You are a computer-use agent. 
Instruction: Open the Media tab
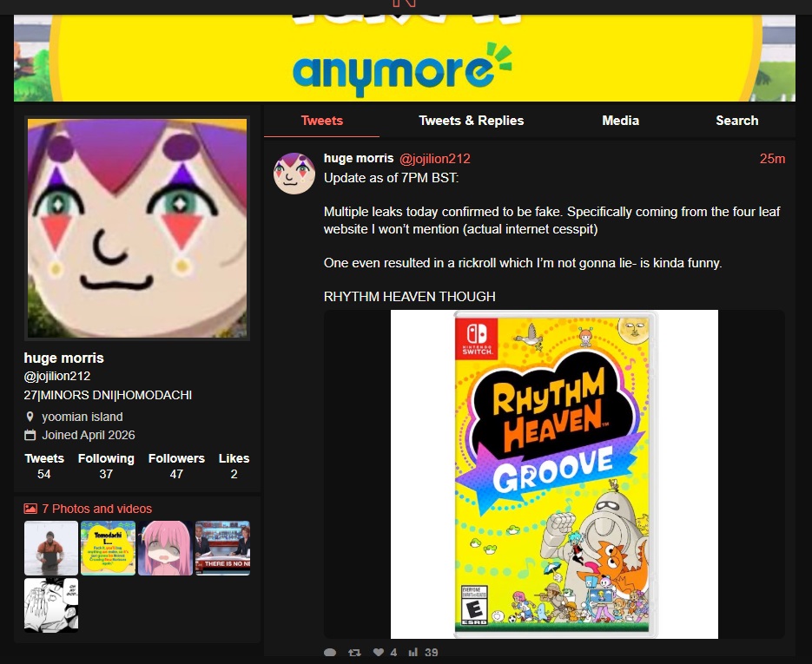pyautogui.click(x=620, y=121)
